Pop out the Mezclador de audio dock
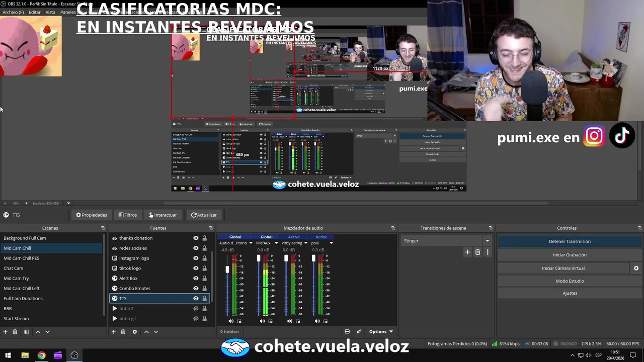This screenshot has width=644, height=362. pos(393,228)
